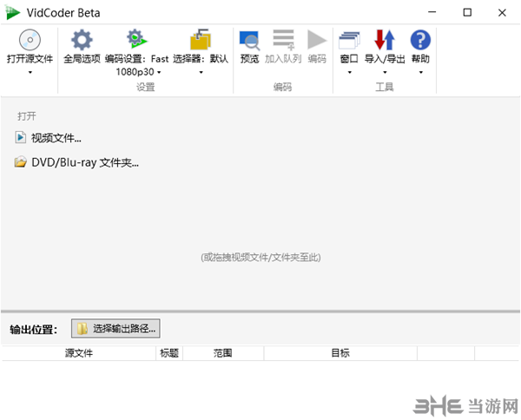Minimize the VidCoder window
Image resolution: width=521 pixels, height=420 pixels.
432,13
